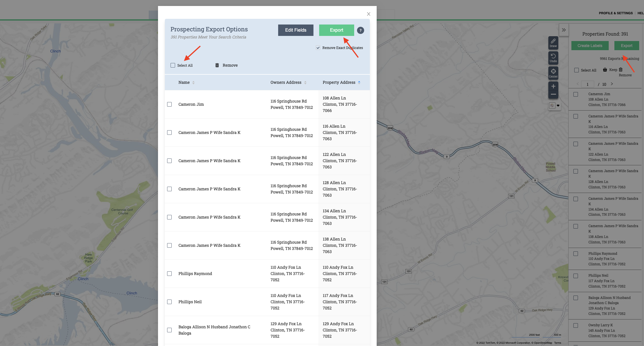Go to next results page arrow
The image size is (644, 346).
point(612,84)
